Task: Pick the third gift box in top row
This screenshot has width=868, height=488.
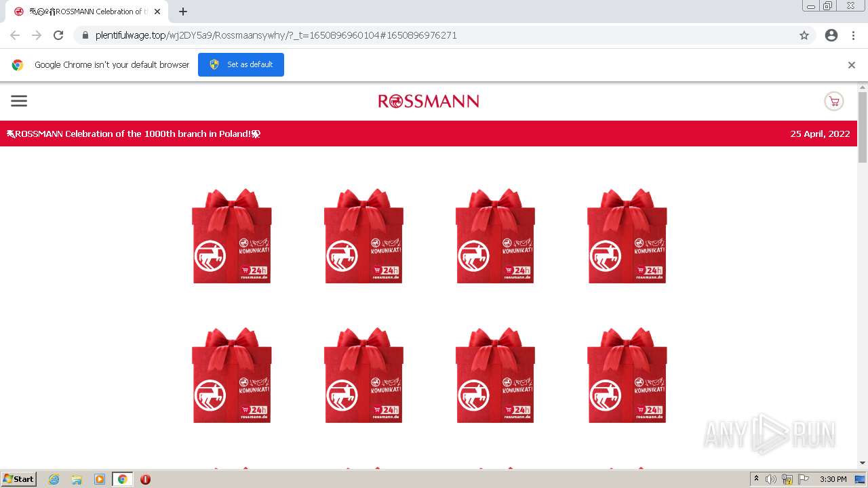Action: coord(495,236)
